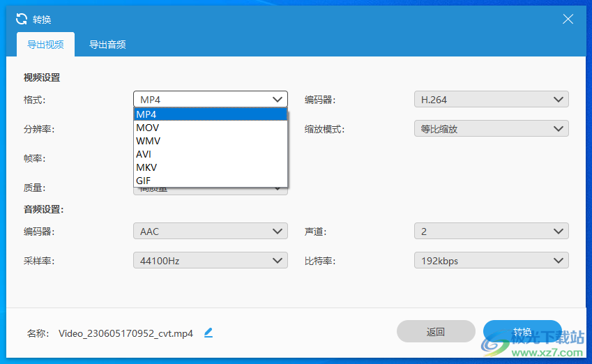Select MP4 from the format list
The image size is (592, 364).
(x=211, y=114)
